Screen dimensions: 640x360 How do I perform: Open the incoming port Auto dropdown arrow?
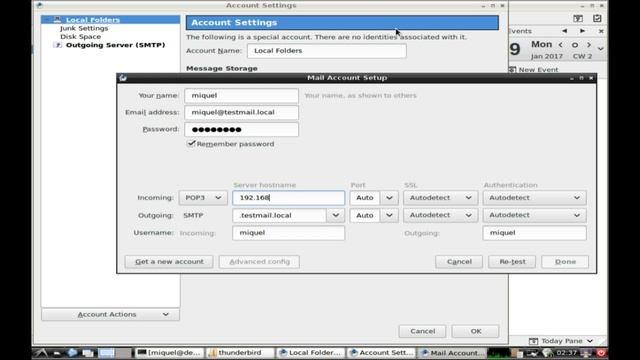pyautogui.click(x=389, y=198)
